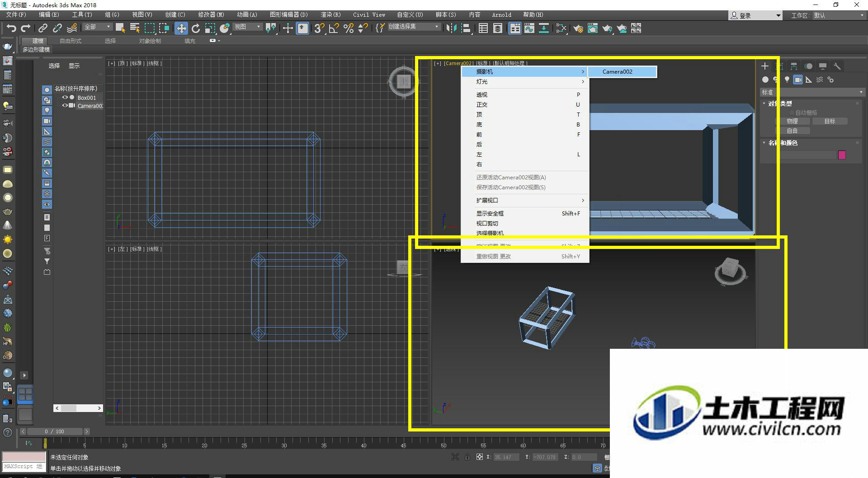Open the Utilities wrench tab
This screenshot has width=868, height=478.
point(837,66)
